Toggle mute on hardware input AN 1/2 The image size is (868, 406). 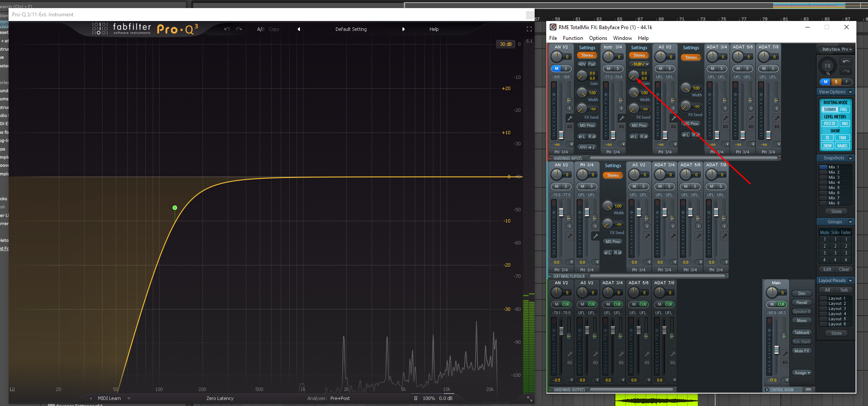556,69
